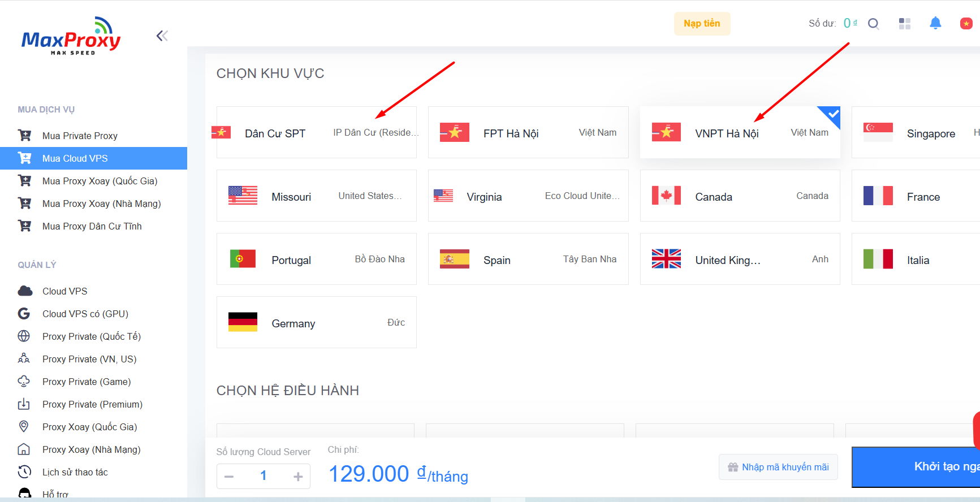The height and width of the screenshot is (502, 980).
Task: View Lịch sử thao tác history
Action: 94,472
